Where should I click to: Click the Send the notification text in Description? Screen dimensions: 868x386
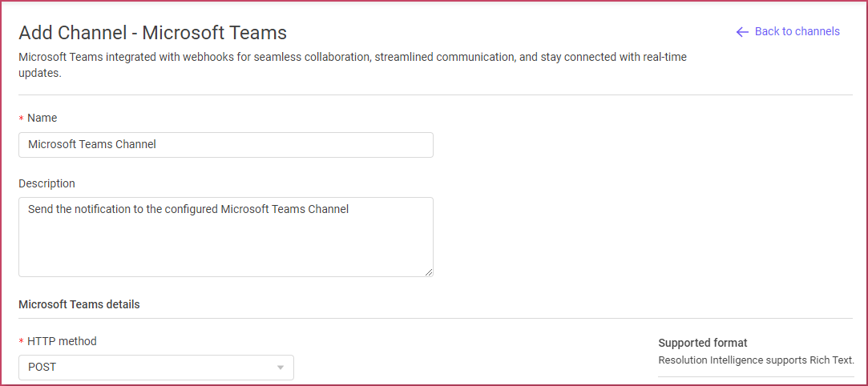click(188, 210)
